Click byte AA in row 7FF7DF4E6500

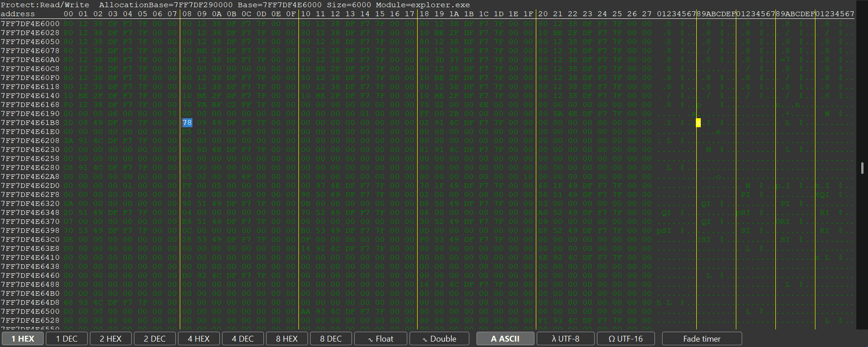306,311
